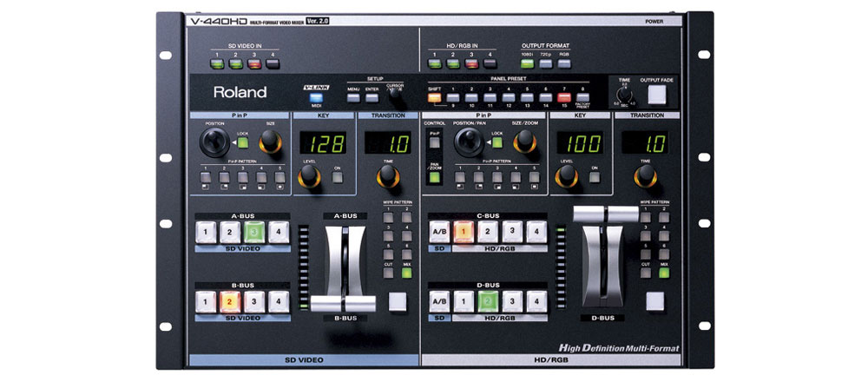Activate HD/RGB IN button 4
Screen dimensions: 868x382
pyautogui.click(x=490, y=63)
